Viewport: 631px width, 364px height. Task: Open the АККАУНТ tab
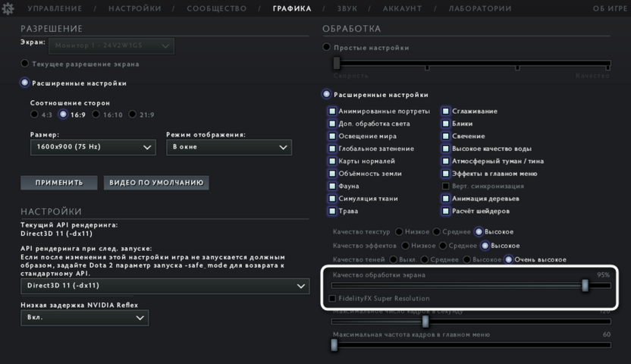(x=403, y=9)
